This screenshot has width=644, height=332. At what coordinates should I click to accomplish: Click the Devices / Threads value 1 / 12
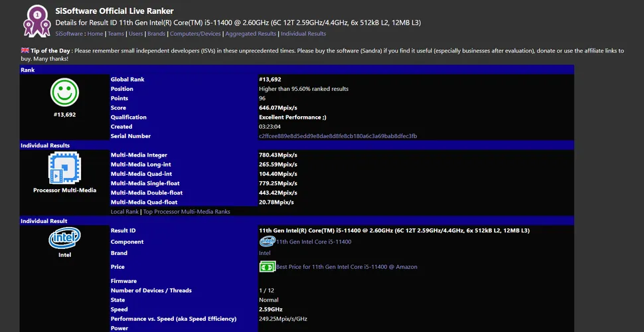266,291
